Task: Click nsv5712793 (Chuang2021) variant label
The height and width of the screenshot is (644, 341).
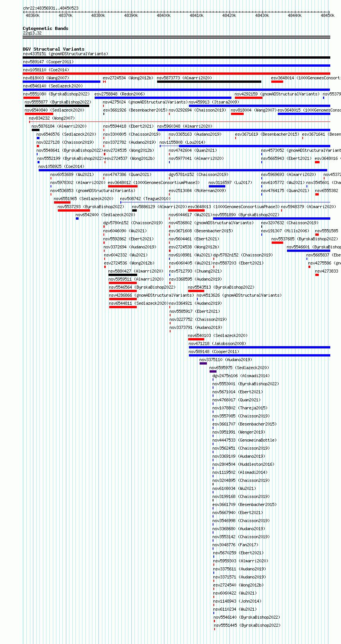Action: point(195,271)
